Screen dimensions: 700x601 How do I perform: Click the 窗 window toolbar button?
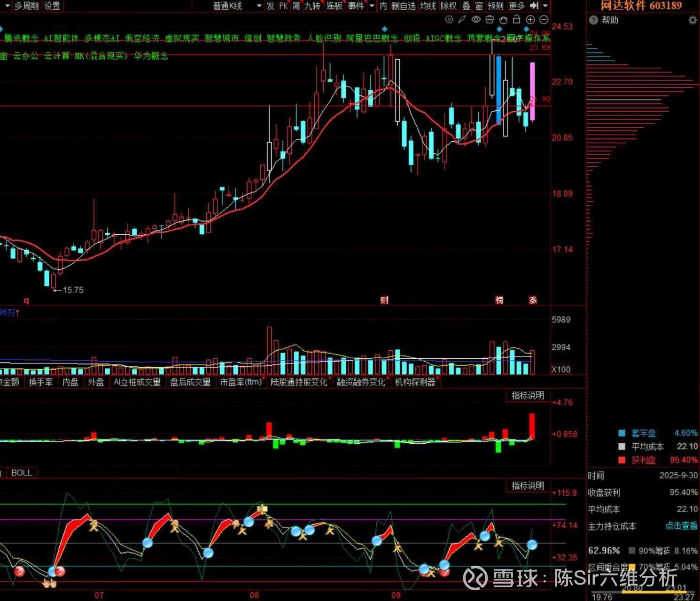[x=479, y=6]
